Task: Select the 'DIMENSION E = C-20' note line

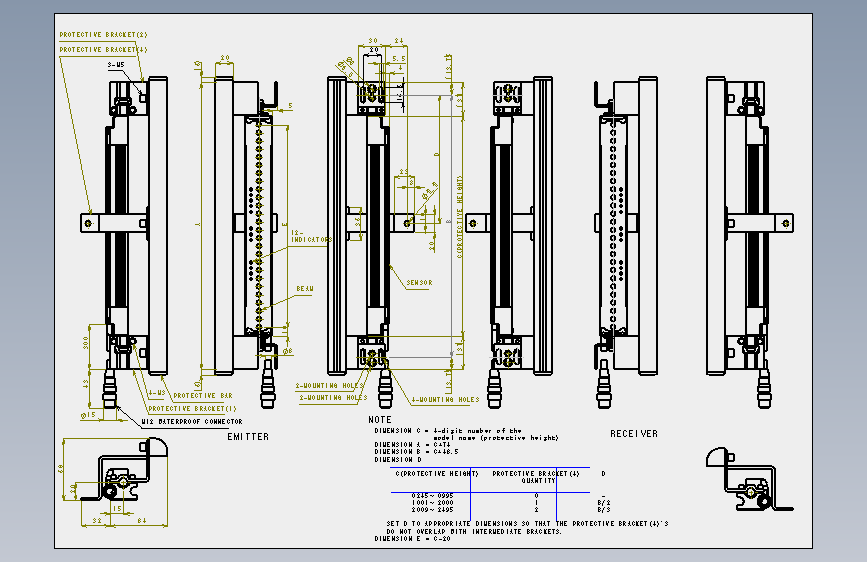Action: pyautogui.click(x=412, y=538)
